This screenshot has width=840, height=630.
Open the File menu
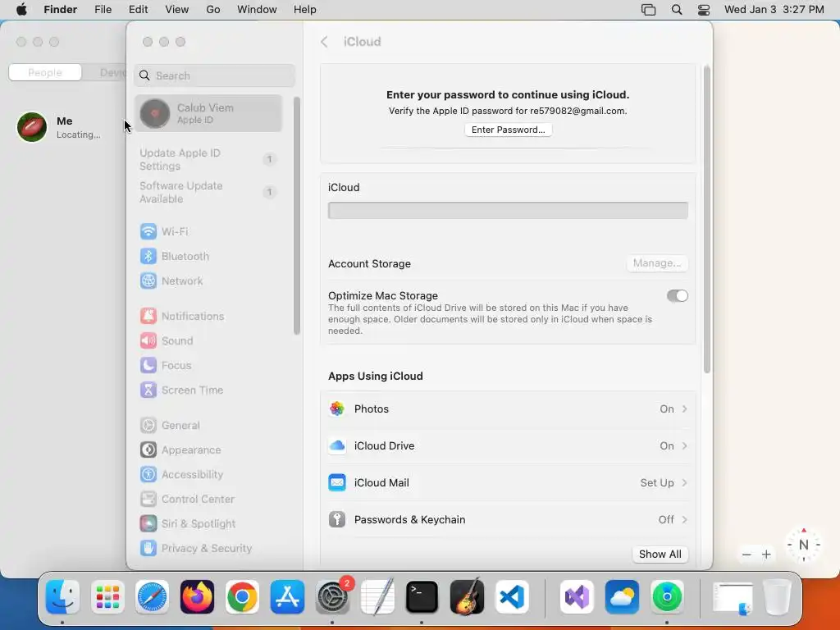pyautogui.click(x=103, y=10)
